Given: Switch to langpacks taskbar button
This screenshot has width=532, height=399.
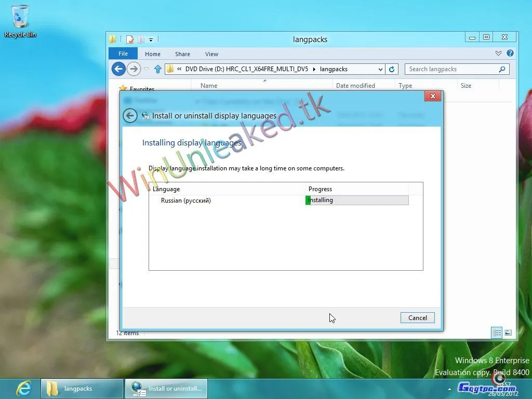Looking at the screenshot, I should point(82,388).
